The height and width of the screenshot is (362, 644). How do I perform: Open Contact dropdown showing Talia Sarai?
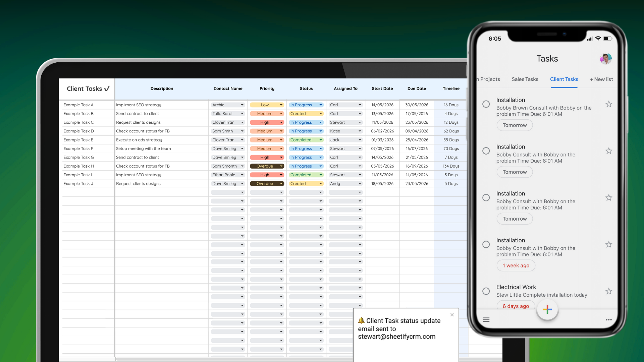[228, 114]
